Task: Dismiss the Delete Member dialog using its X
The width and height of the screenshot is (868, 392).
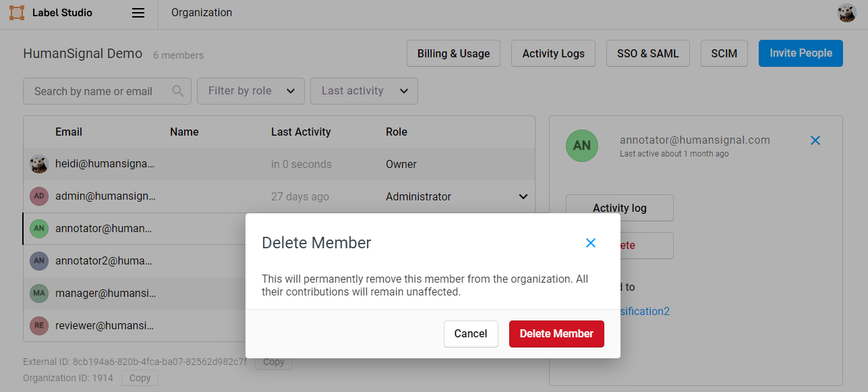Action: tap(591, 242)
